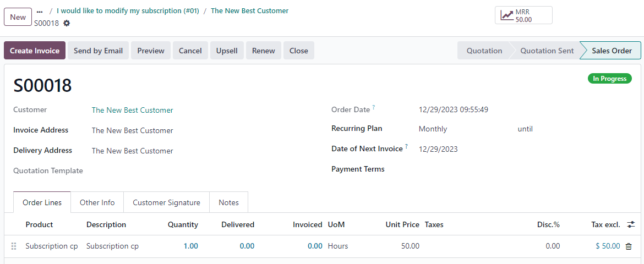Click the Delivered column header
644x264 pixels.
[x=238, y=224]
